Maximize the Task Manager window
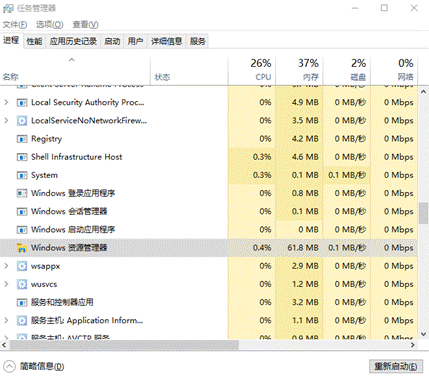Screen dimensions: 429x381 click(384, 8)
